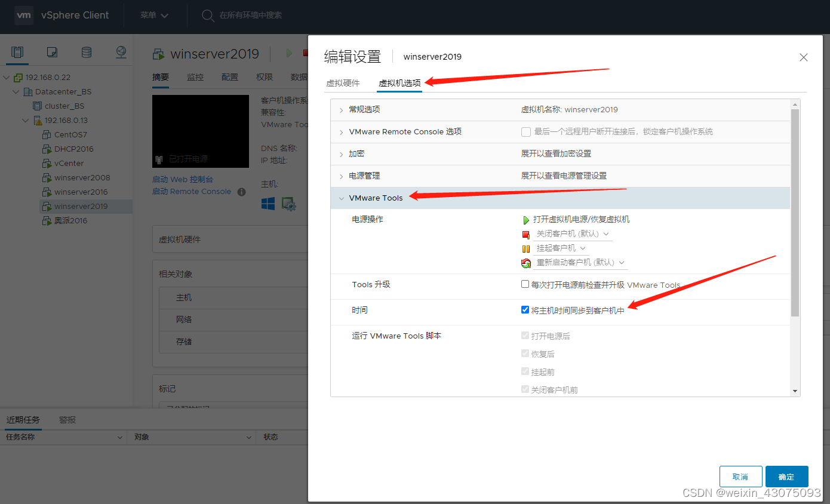Open the 重新启动客户机 (默认) dropdown

580,263
